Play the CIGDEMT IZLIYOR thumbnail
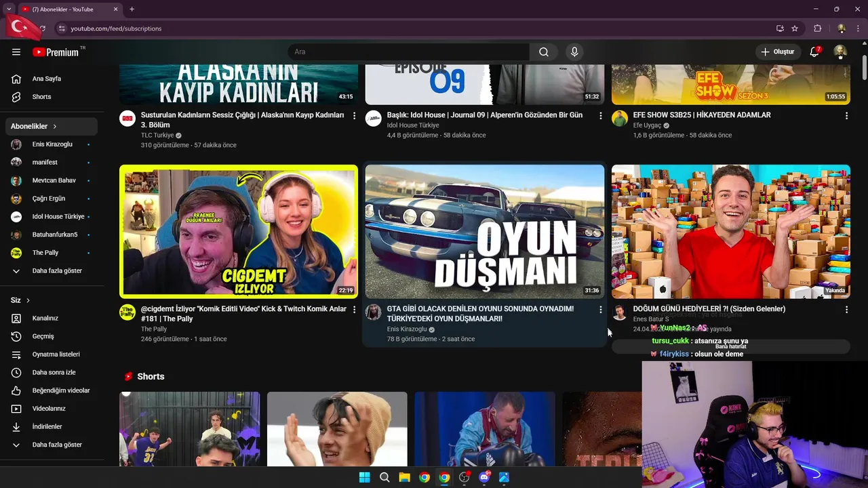 [239, 231]
